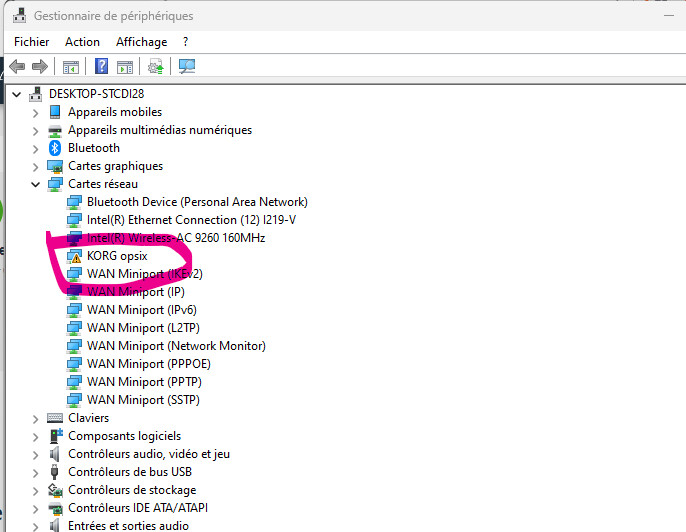Viewport: 686px width, 532px height.
Task: Select the Entrées et sorties audio label
Action: (129, 525)
